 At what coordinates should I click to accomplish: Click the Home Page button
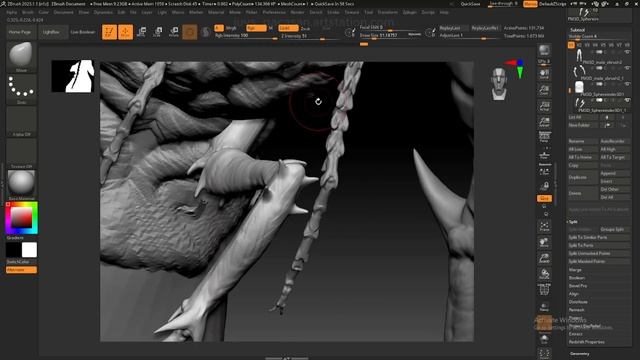(20, 32)
